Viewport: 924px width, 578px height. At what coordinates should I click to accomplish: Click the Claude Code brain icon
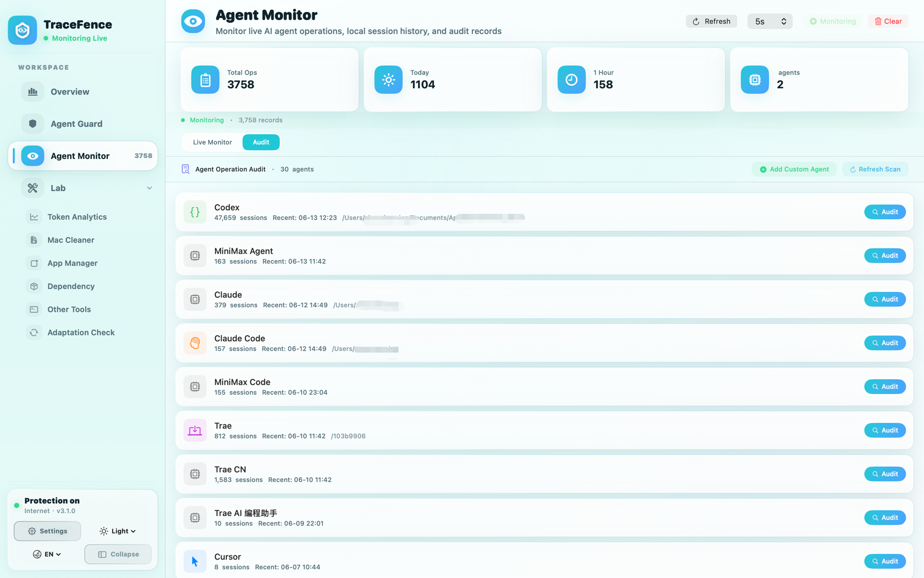click(x=195, y=343)
